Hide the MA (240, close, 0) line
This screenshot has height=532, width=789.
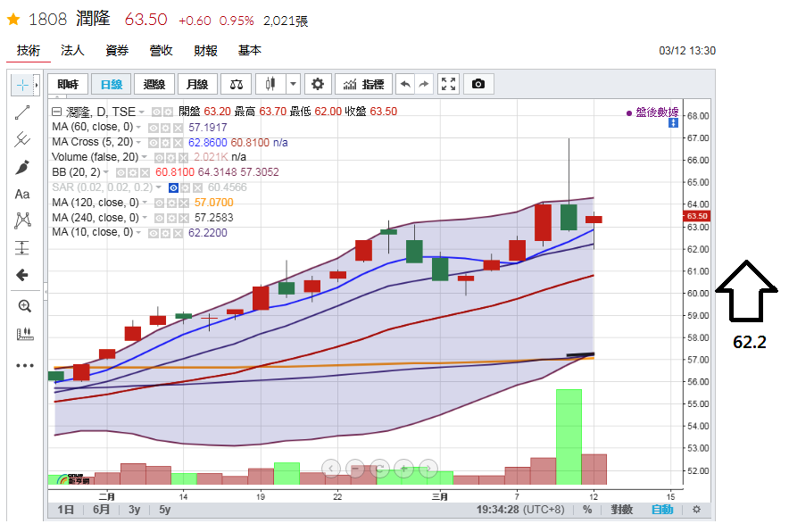159,219
